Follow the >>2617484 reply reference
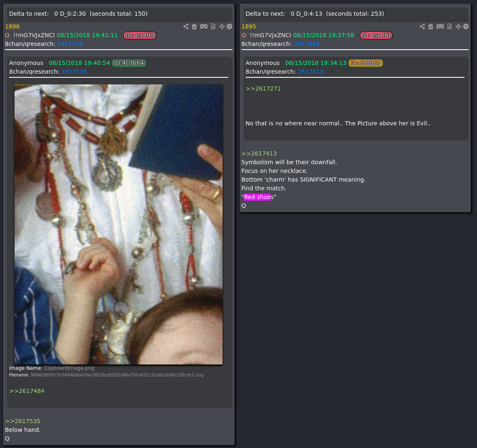This screenshot has width=477, height=448. coord(27,391)
